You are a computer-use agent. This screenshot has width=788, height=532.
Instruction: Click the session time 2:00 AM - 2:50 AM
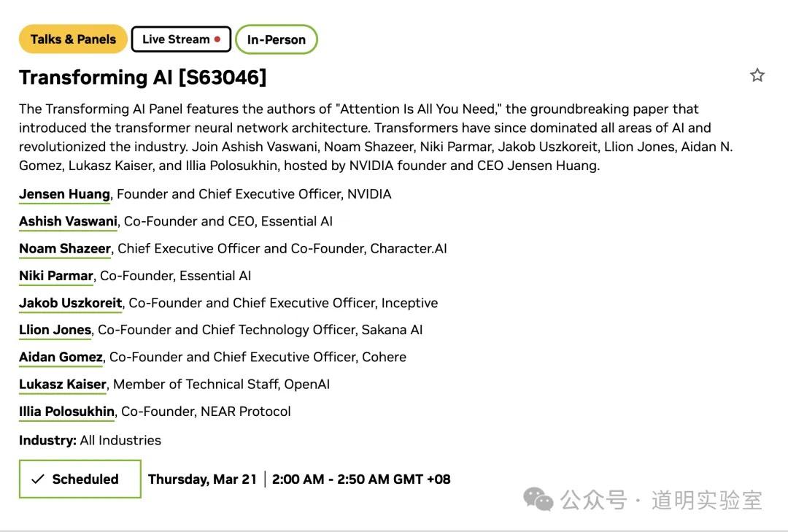(361, 479)
